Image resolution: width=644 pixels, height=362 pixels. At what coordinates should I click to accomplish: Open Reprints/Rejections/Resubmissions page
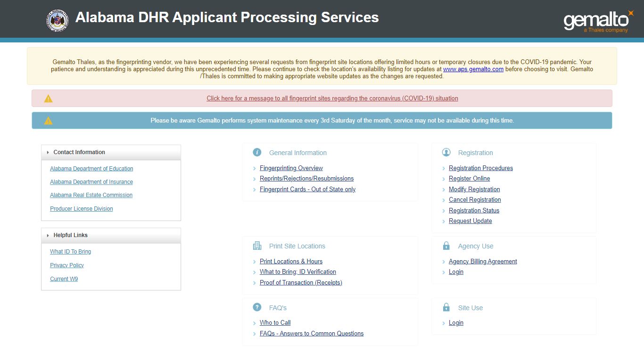coord(306,179)
